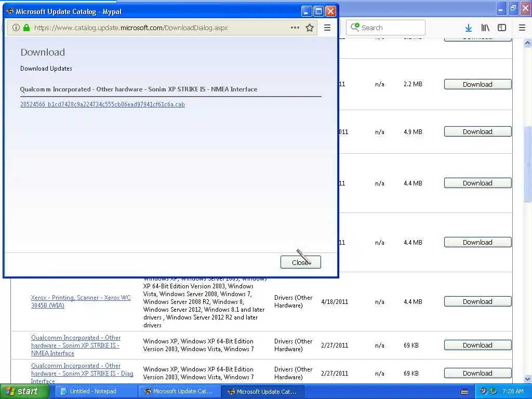
Task: Click the popup address bar URL
Action: [x=131, y=28]
